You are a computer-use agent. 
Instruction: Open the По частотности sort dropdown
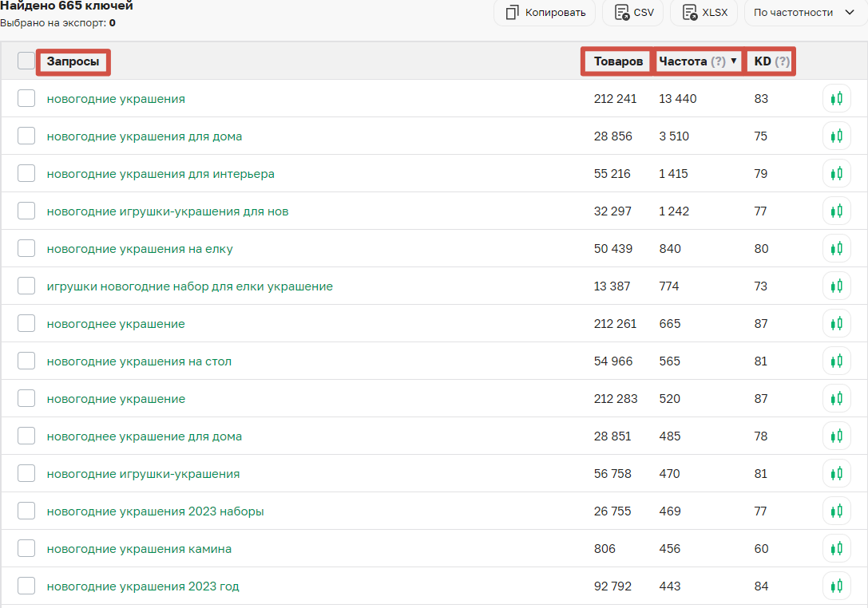(806, 13)
